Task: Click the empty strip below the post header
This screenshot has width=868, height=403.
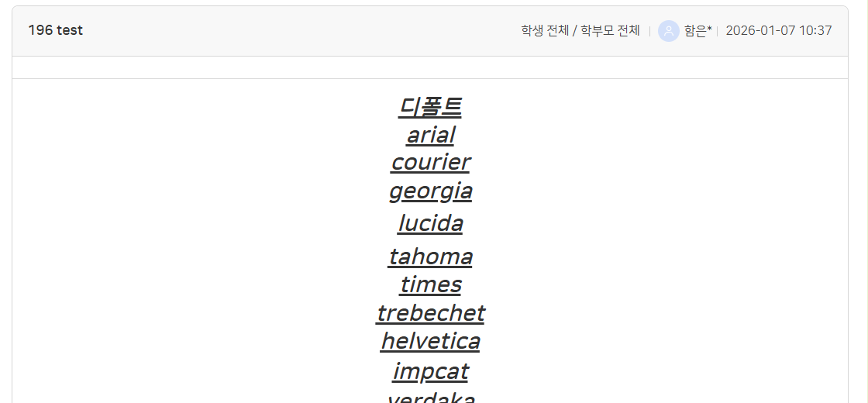Action: tap(430, 67)
